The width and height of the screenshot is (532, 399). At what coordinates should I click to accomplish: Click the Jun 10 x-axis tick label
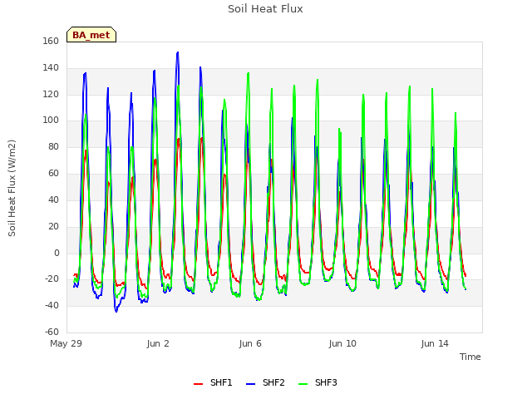pos(342,343)
